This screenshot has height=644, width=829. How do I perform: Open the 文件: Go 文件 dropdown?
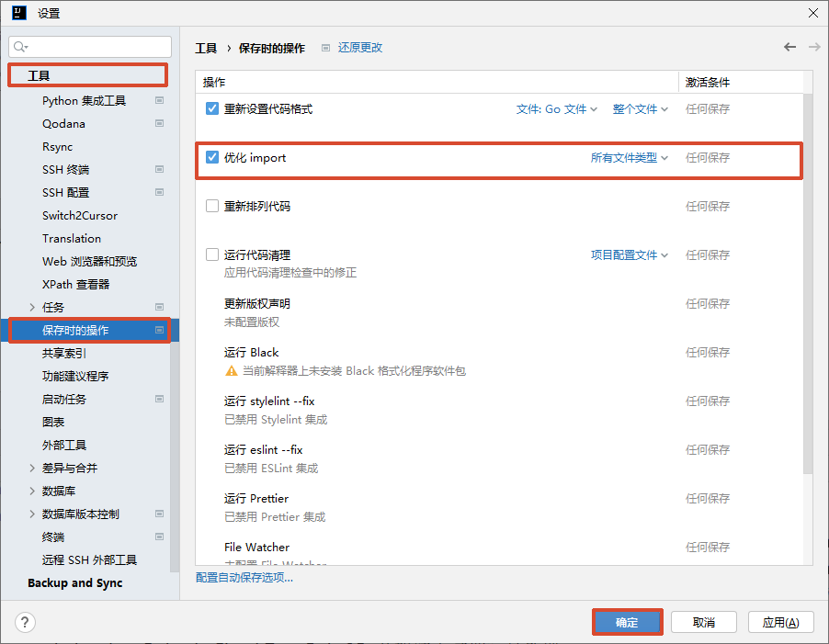tap(556, 109)
